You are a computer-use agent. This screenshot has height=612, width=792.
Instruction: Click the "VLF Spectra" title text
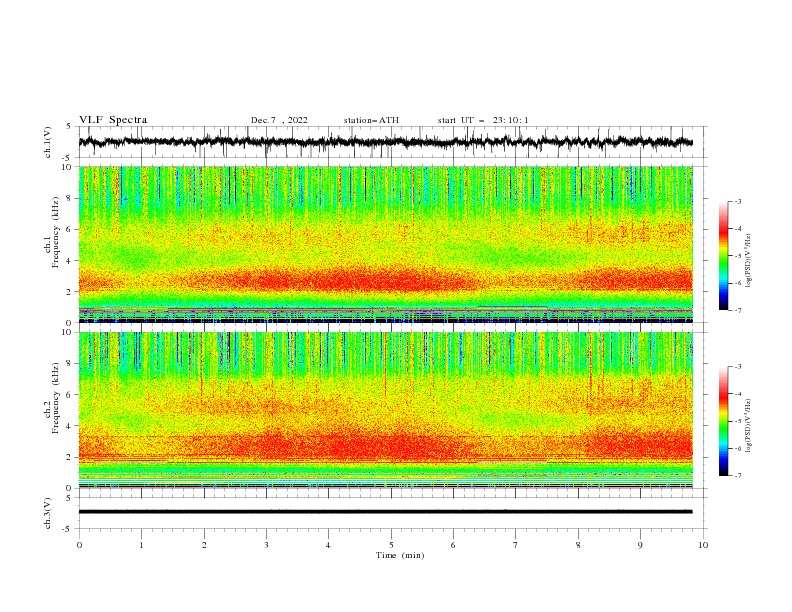coord(113,120)
